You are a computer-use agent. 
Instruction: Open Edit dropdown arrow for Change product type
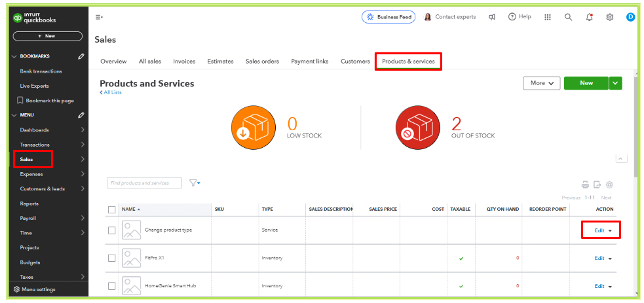[610, 231]
